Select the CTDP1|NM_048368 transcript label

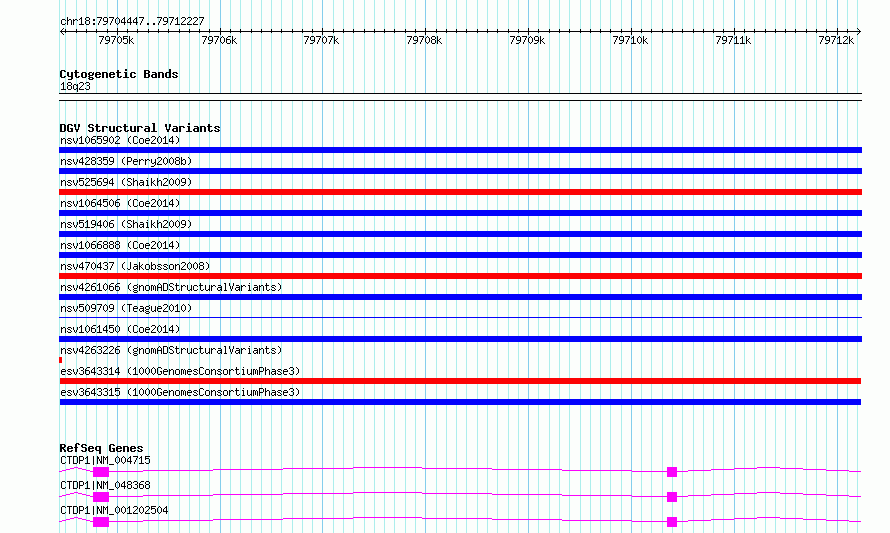point(105,485)
